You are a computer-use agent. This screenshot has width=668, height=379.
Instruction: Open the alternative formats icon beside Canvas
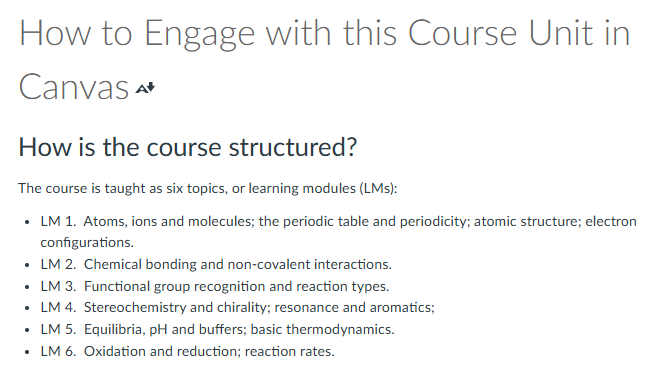click(145, 89)
